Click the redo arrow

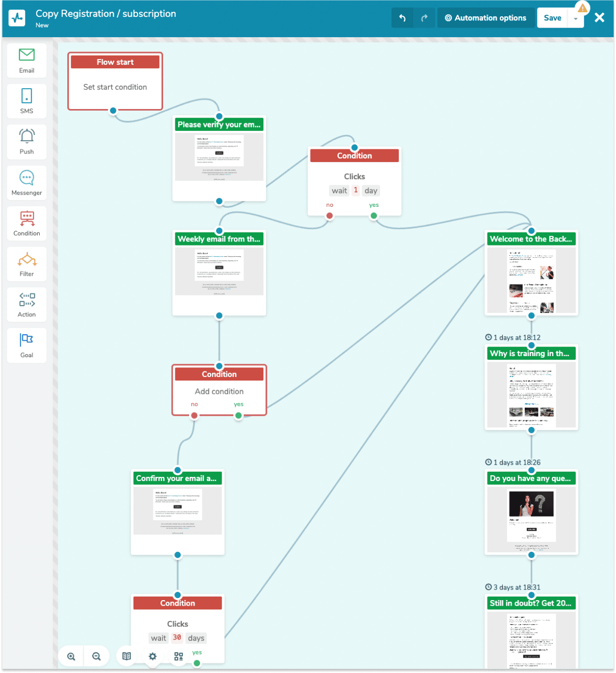pos(424,17)
